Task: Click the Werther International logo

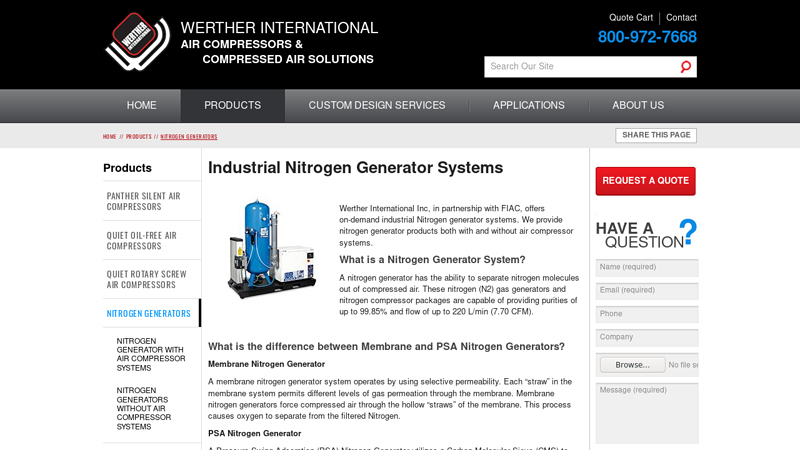Action: (x=137, y=41)
